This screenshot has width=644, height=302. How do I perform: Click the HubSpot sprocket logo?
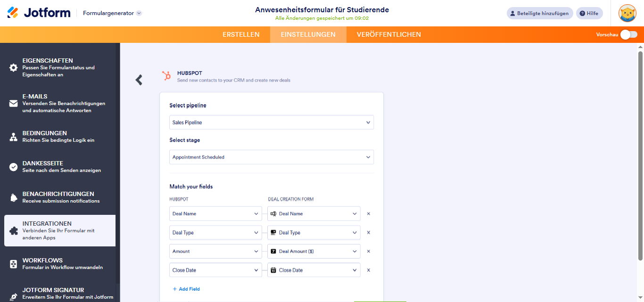(166, 76)
